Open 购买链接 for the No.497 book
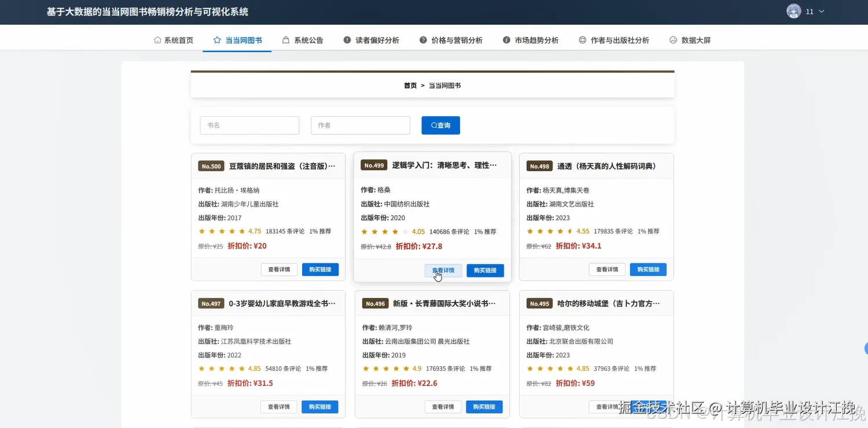 (x=320, y=407)
